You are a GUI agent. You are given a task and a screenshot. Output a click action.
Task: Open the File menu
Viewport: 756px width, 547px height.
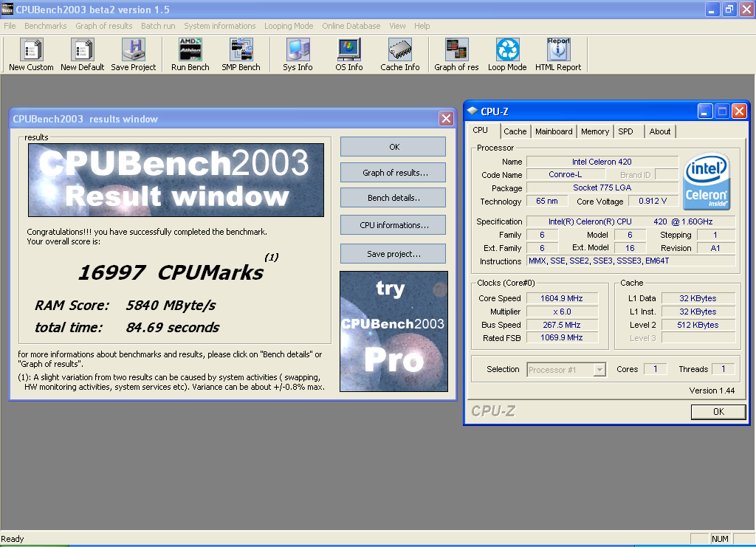coord(10,26)
